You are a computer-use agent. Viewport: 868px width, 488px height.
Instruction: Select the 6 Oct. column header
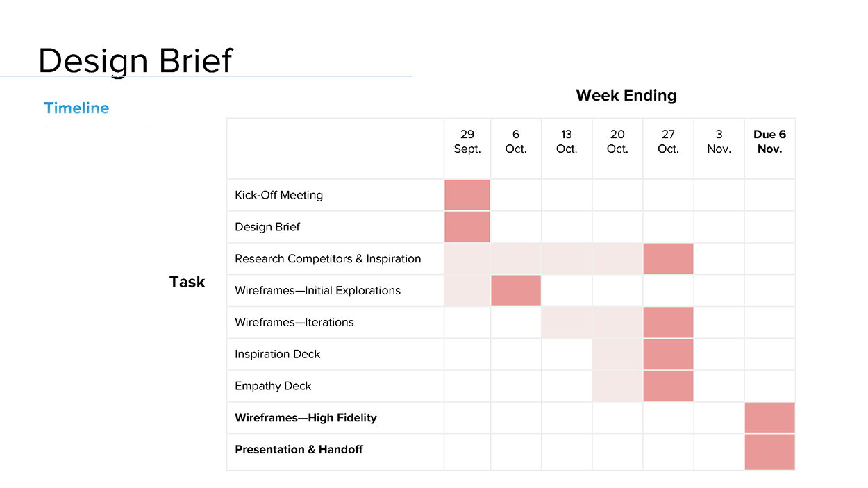(516, 142)
